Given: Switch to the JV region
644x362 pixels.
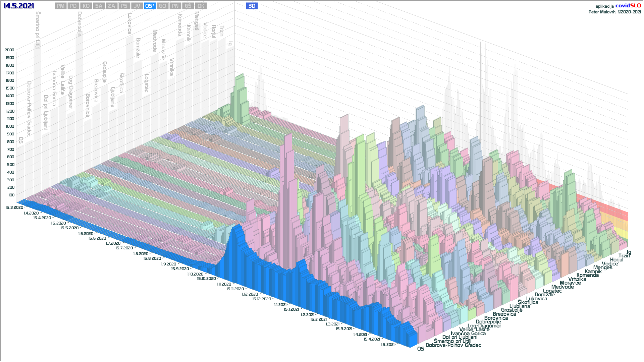Looking at the screenshot, I should [x=137, y=6].
